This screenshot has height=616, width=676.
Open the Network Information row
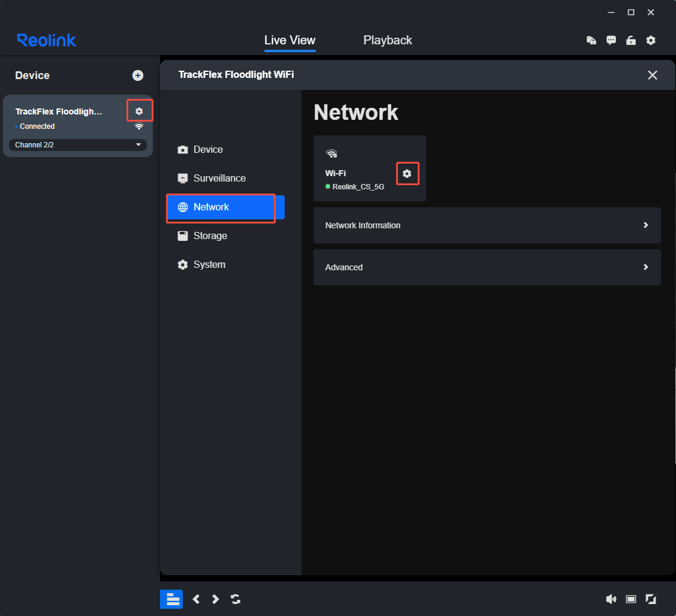click(x=487, y=225)
